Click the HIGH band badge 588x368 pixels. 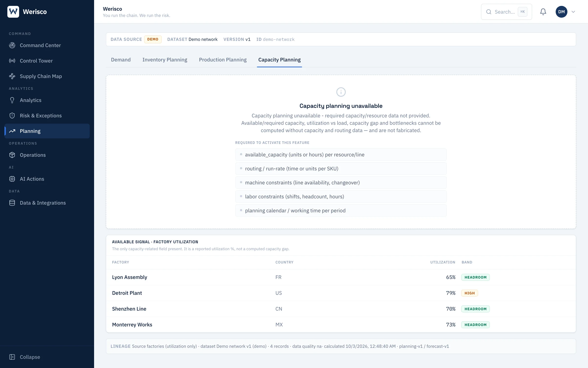469,293
